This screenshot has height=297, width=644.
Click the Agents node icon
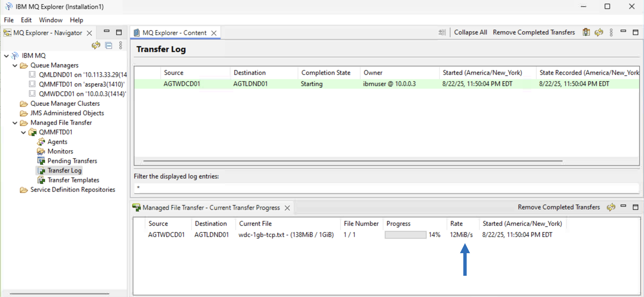41,142
